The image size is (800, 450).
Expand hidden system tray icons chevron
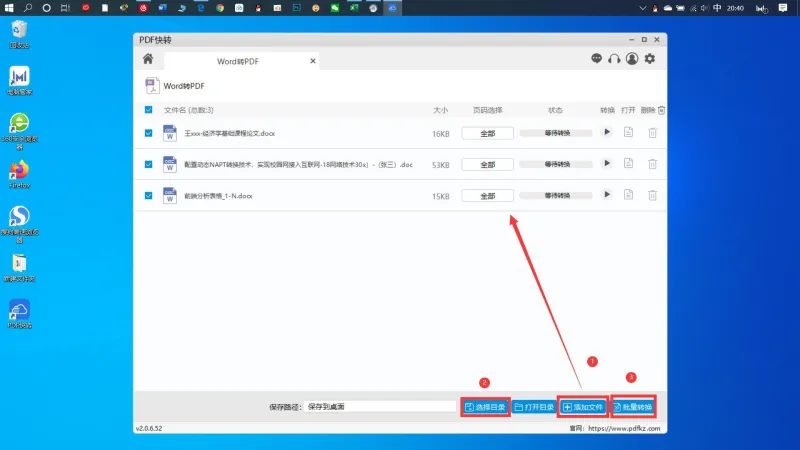click(x=642, y=8)
